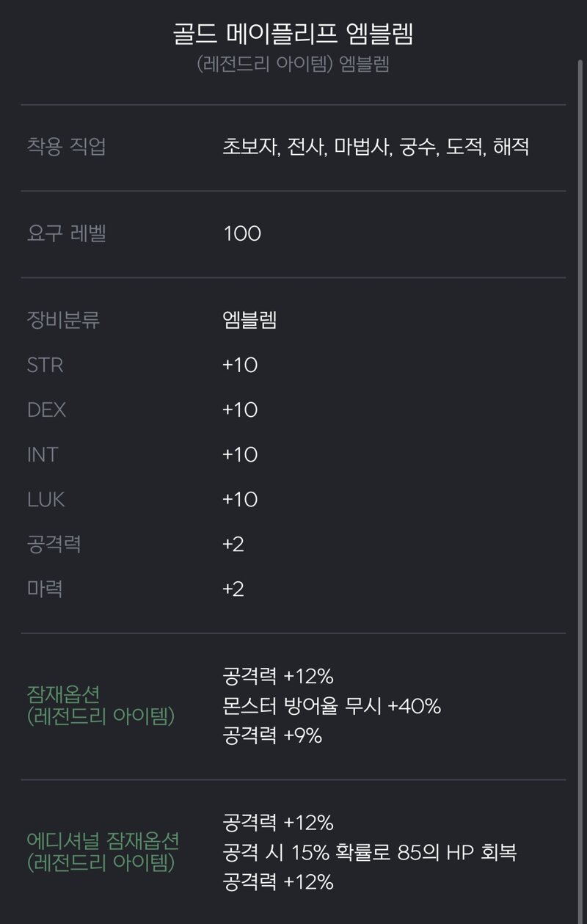Viewport: 587px width, 924px height.
Task: Click the job list starting with 초보자
Action: [376, 147]
